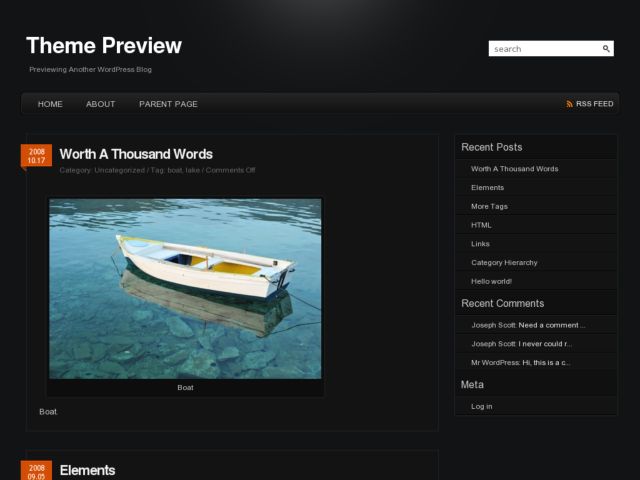Click the 'Boat' image caption
Image resolution: width=640 pixels, height=480 pixels.
(x=185, y=388)
